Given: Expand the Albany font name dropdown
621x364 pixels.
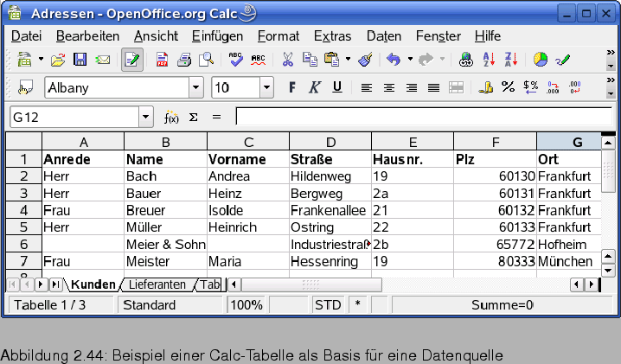Looking at the screenshot, I should [195, 87].
